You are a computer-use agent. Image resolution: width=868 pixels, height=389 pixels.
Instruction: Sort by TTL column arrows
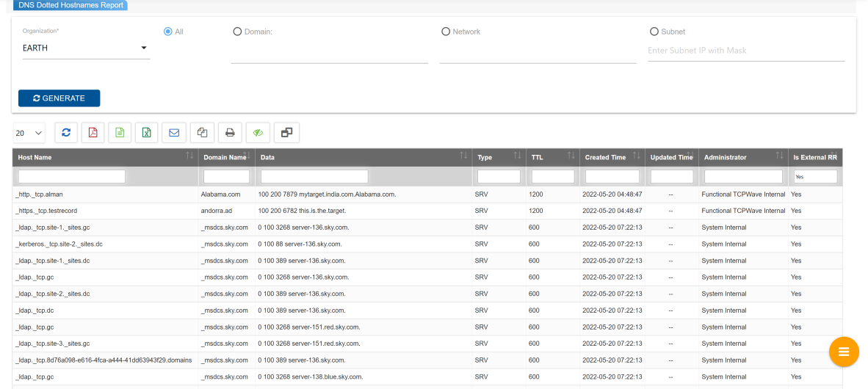[x=572, y=156]
